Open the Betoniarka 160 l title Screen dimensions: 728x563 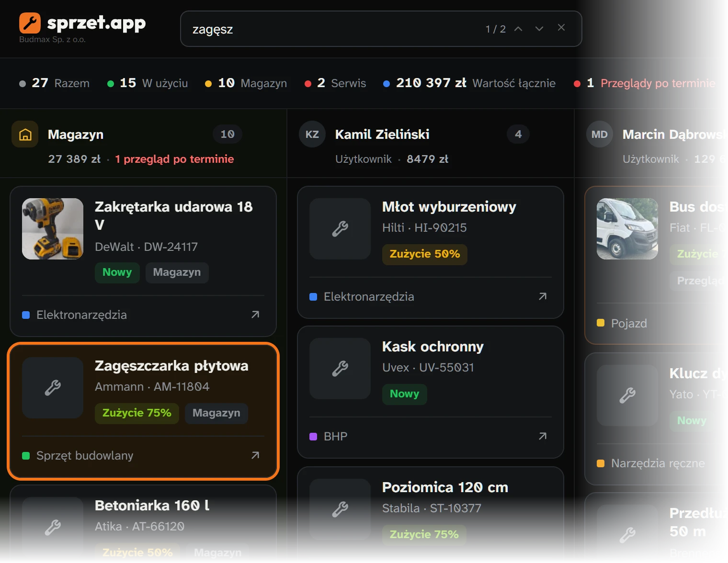coord(152,506)
